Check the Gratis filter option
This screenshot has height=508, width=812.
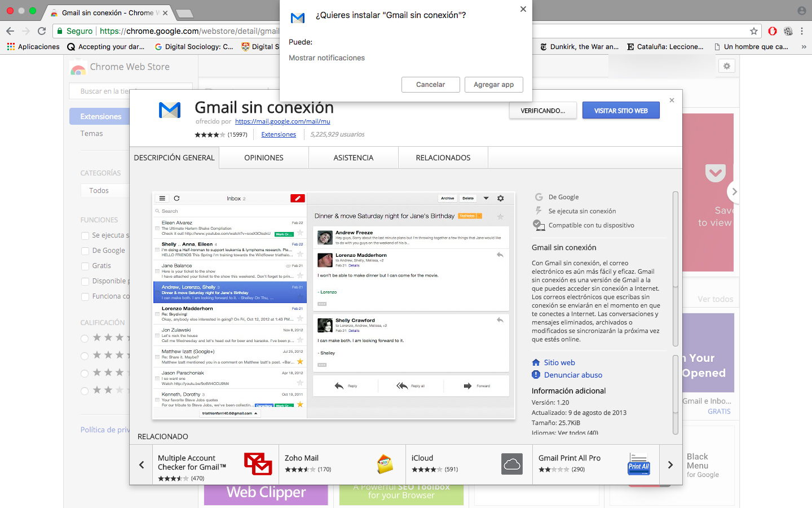pyautogui.click(x=85, y=265)
